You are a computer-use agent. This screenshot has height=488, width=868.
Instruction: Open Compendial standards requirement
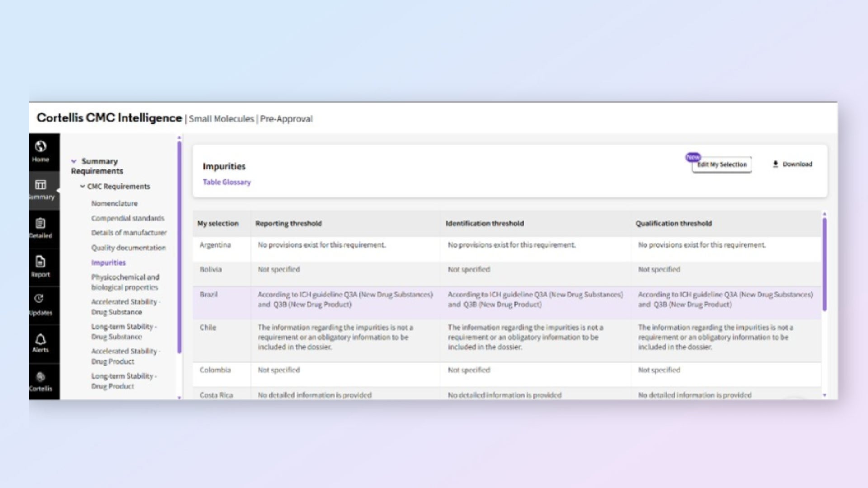tap(127, 218)
